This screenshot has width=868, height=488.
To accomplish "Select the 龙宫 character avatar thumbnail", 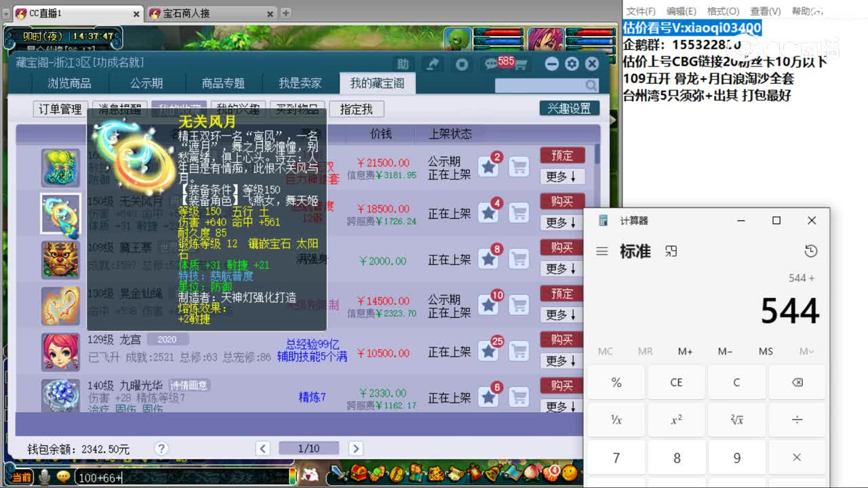I will (x=60, y=352).
